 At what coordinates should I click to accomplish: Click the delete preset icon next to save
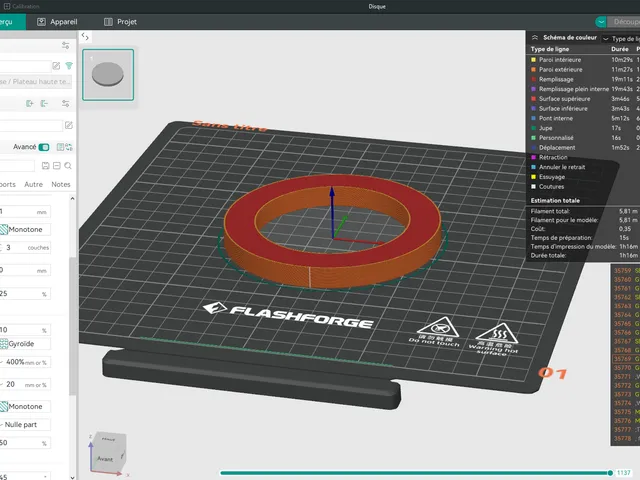57,166
